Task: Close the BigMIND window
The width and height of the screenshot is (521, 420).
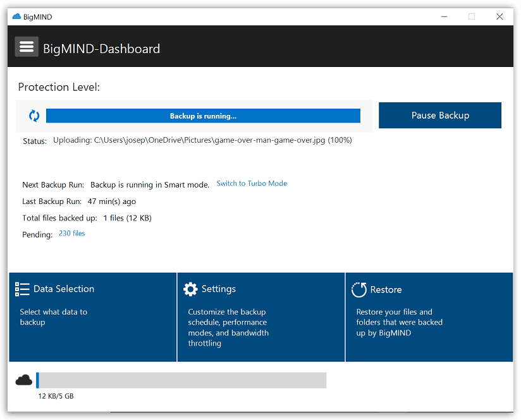Action: click(x=500, y=17)
